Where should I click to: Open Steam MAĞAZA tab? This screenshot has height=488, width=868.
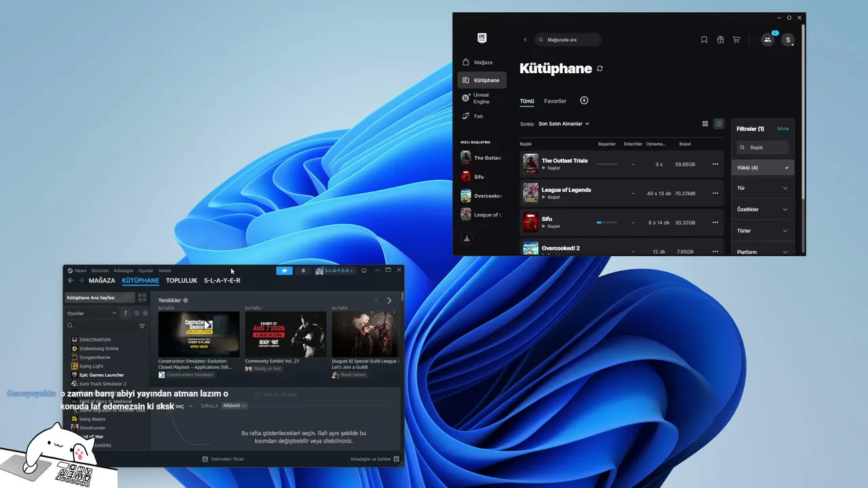point(102,281)
